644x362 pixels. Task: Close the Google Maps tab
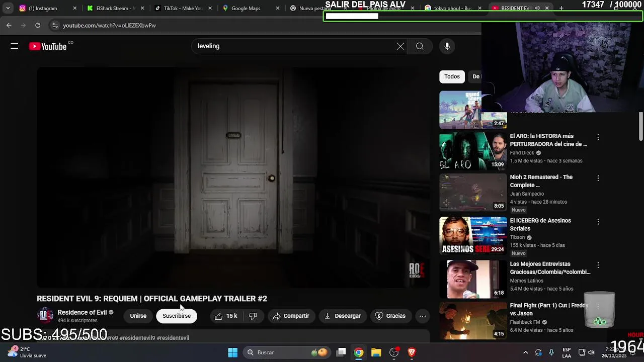pyautogui.click(x=277, y=8)
